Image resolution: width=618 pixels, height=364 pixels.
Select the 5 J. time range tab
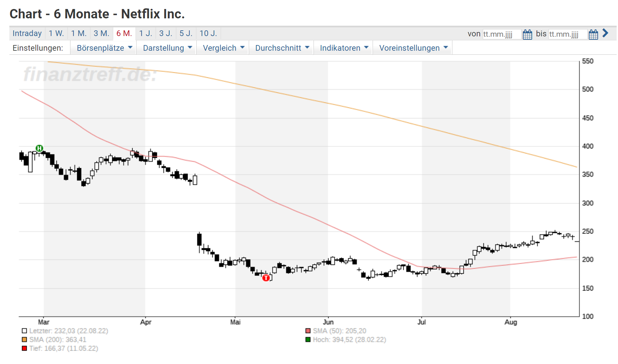186,33
